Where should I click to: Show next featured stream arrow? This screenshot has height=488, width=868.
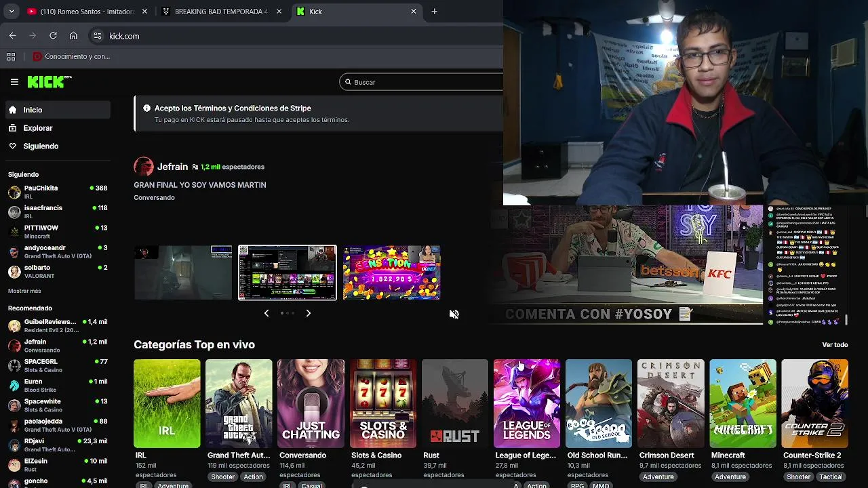click(x=308, y=313)
